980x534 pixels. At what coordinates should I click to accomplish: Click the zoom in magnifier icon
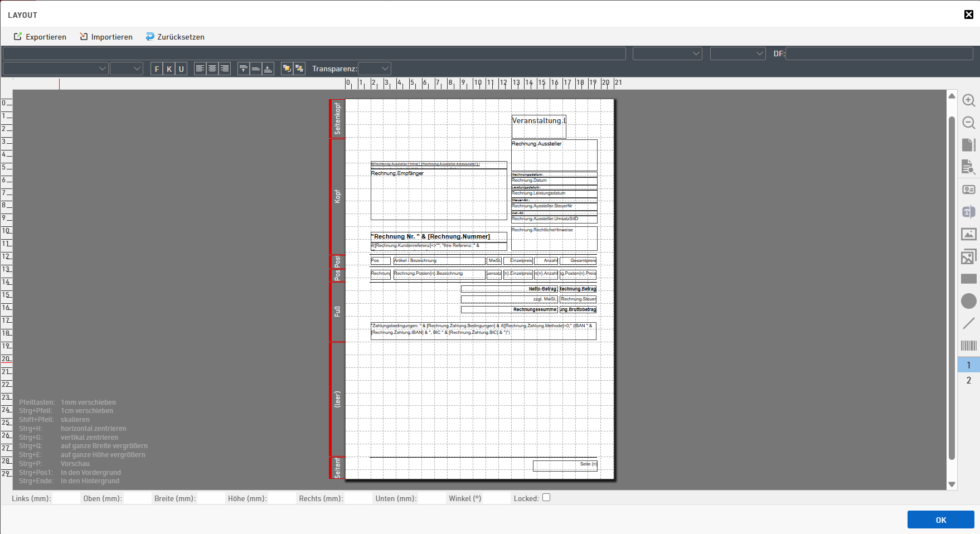[x=969, y=100]
